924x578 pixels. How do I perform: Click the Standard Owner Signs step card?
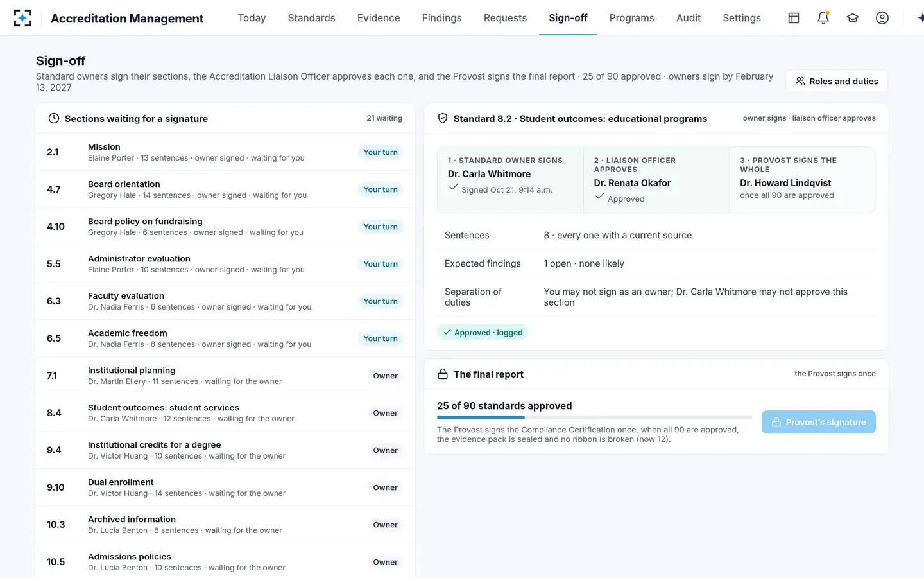(511, 180)
